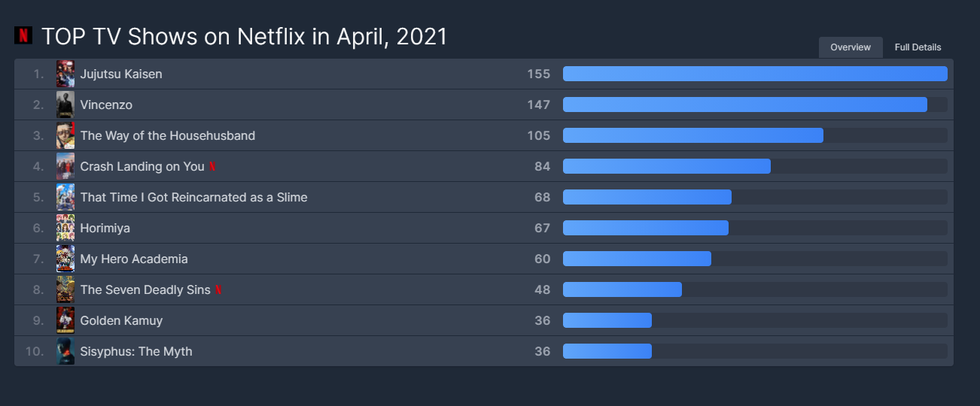
Task: Switch to the Full Details tab
Action: [x=918, y=47]
